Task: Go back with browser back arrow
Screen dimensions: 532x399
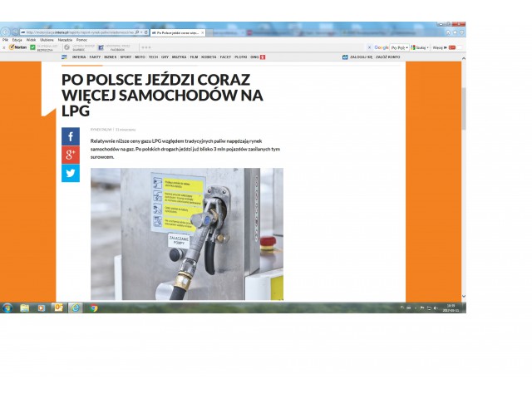Action: (5, 32)
